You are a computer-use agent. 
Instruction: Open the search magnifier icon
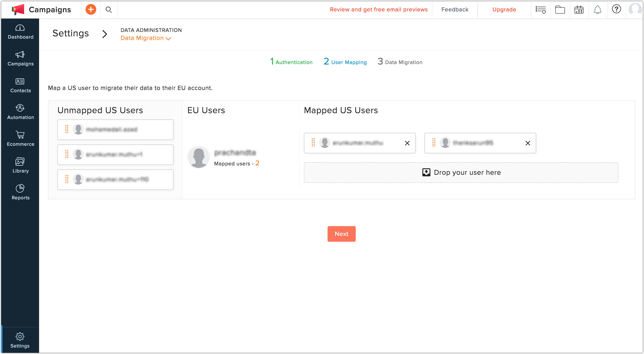109,10
